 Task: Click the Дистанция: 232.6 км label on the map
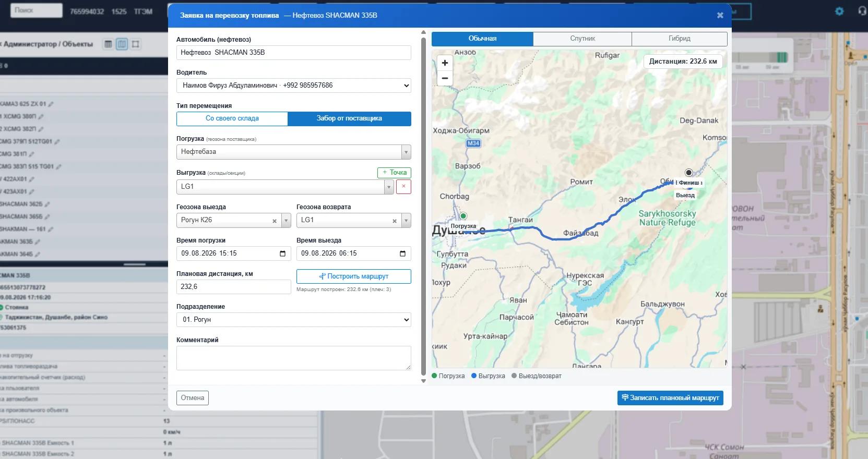point(683,62)
